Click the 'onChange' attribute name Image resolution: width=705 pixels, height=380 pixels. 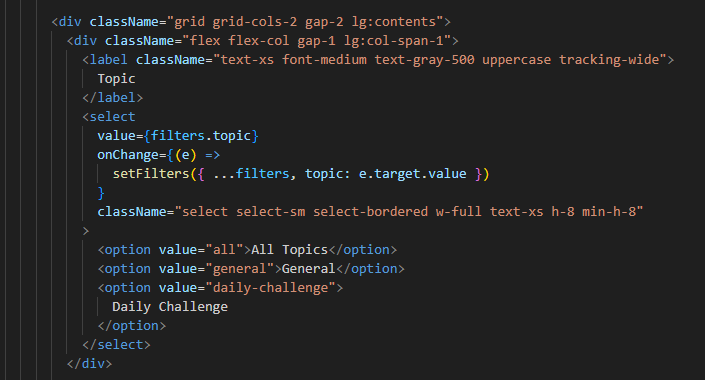point(128,155)
